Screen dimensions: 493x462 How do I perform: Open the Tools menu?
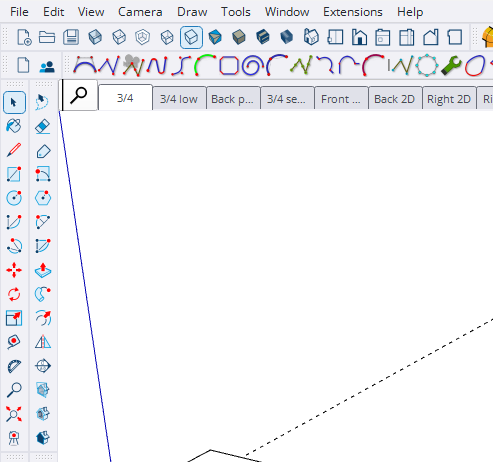(x=236, y=12)
